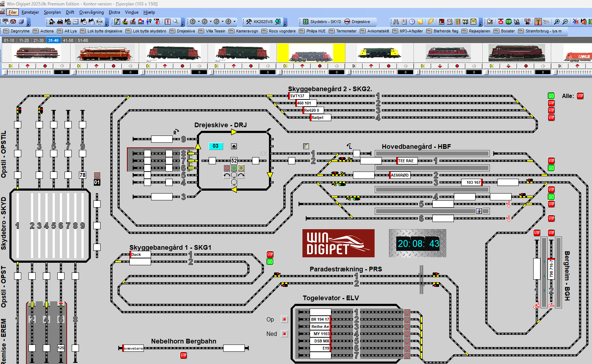Image resolution: width=592 pixels, height=364 pixels.
Task: Click the lightning bolt toolbar icon
Action: coord(431,22)
